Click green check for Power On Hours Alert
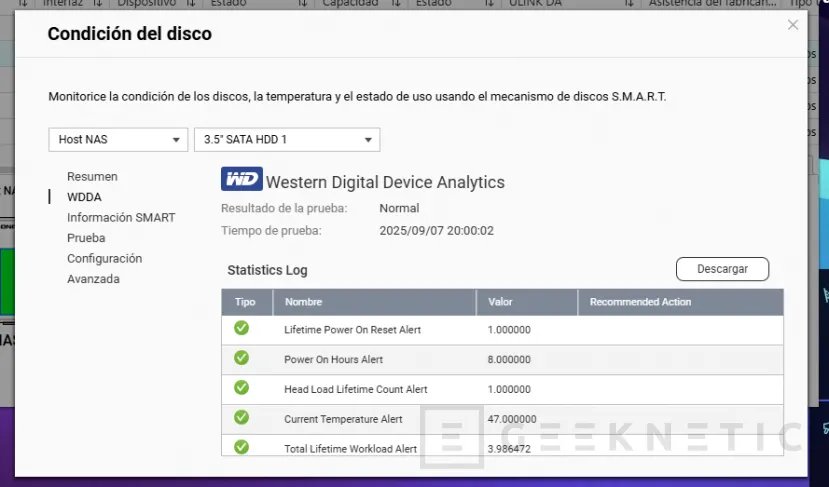This screenshot has height=487, width=829. 242,358
